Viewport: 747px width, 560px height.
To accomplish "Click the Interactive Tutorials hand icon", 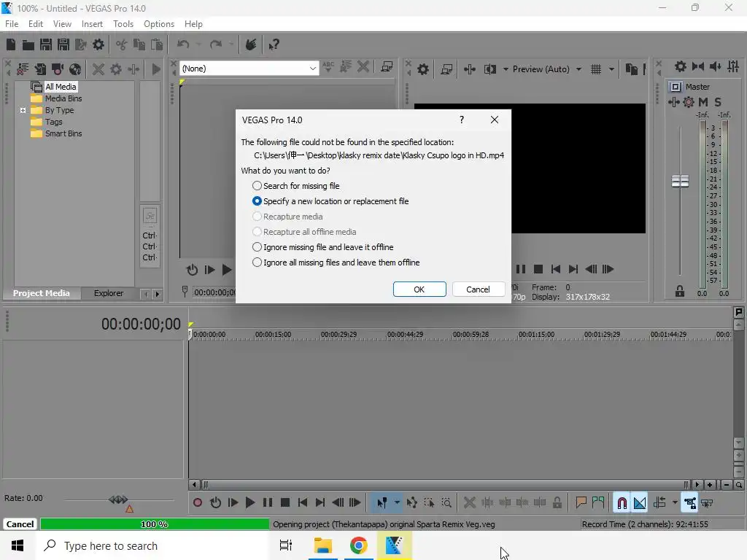I will click(x=251, y=44).
